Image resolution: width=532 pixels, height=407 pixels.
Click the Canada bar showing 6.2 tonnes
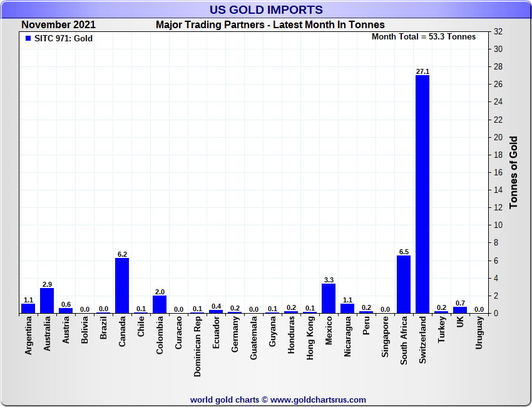pyautogui.click(x=122, y=286)
